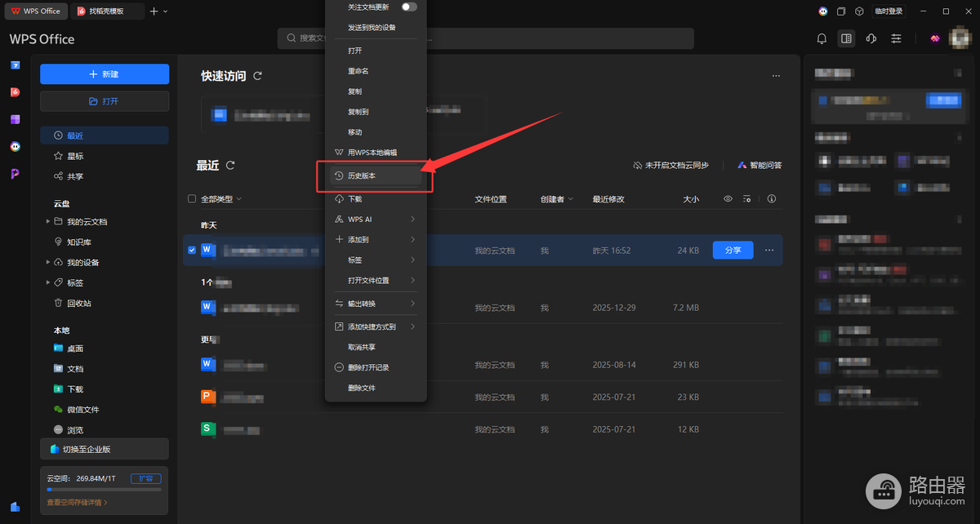Image resolution: width=980 pixels, height=524 pixels.
Task: Click 切换至企业版 button
Action: 105,449
